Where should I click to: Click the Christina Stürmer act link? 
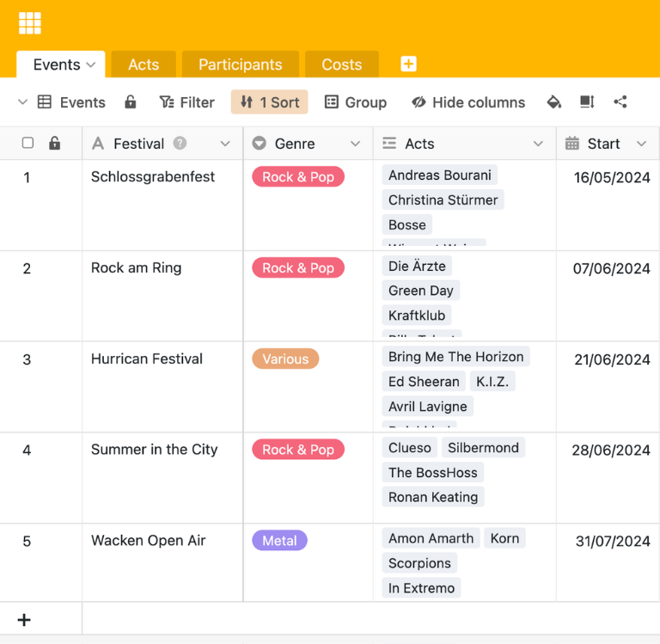[443, 199]
